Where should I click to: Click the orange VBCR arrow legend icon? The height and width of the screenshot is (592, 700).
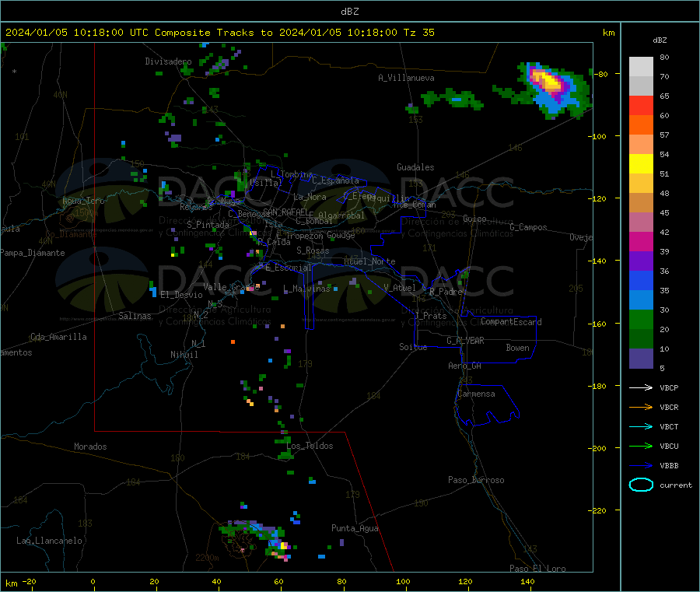641,407
